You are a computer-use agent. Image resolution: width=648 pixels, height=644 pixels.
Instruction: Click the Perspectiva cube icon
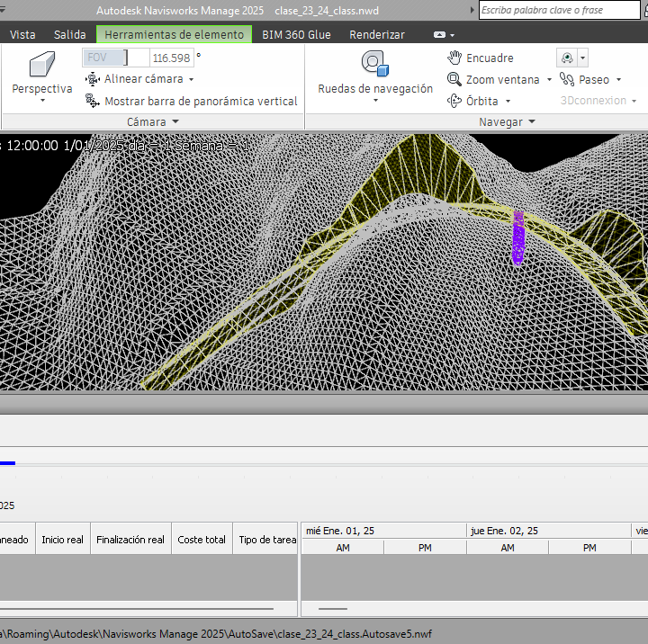[x=41, y=65]
